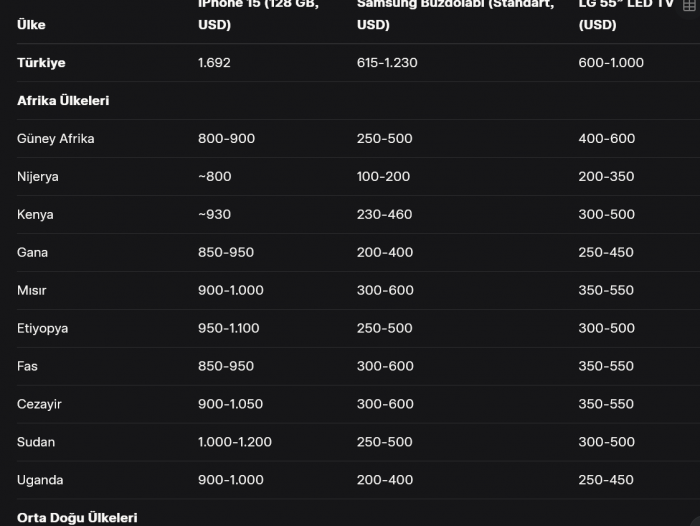Select the Güney Afrika cell
The height and width of the screenshot is (526, 700).
pyautogui.click(x=56, y=138)
